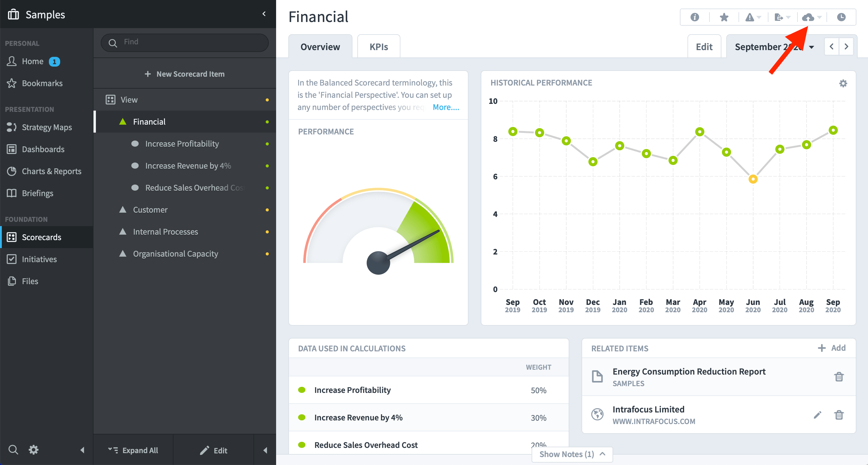Toggle Show Notes (1) panel

pyautogui.click(x=572, y=454)
